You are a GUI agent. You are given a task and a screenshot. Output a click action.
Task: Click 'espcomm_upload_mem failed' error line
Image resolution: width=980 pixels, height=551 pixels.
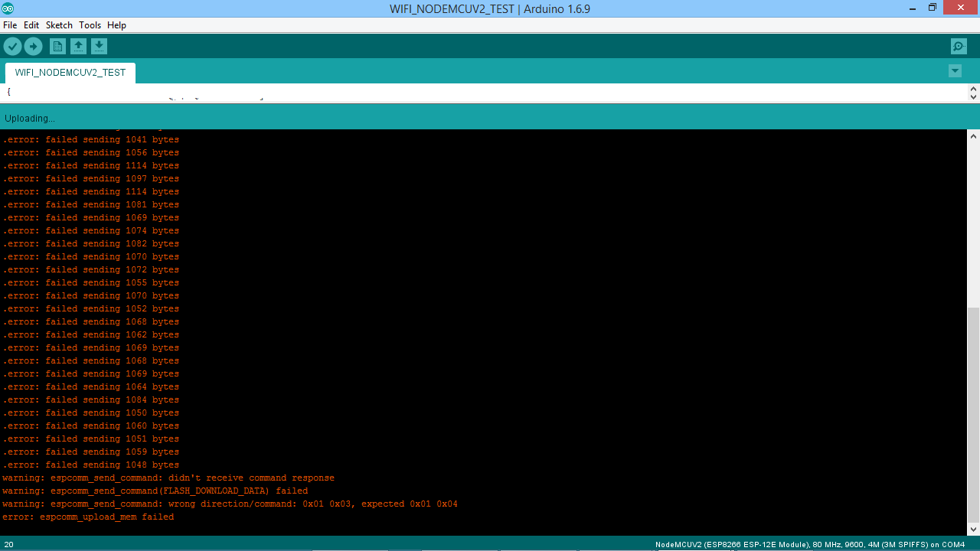click(88, 517)
